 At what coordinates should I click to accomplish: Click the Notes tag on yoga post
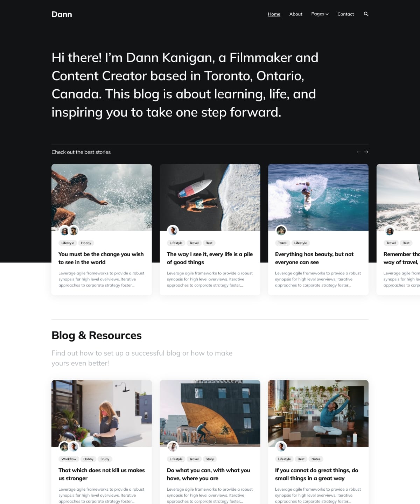pyautogui.click(x=316, y=459)
